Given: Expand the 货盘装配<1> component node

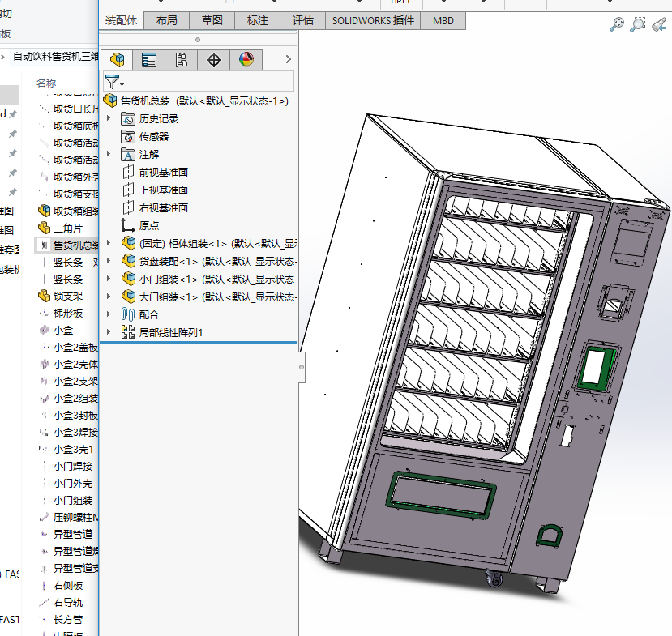Looking at the screenshot, I should pyautogui.click(x=109, y=261).
